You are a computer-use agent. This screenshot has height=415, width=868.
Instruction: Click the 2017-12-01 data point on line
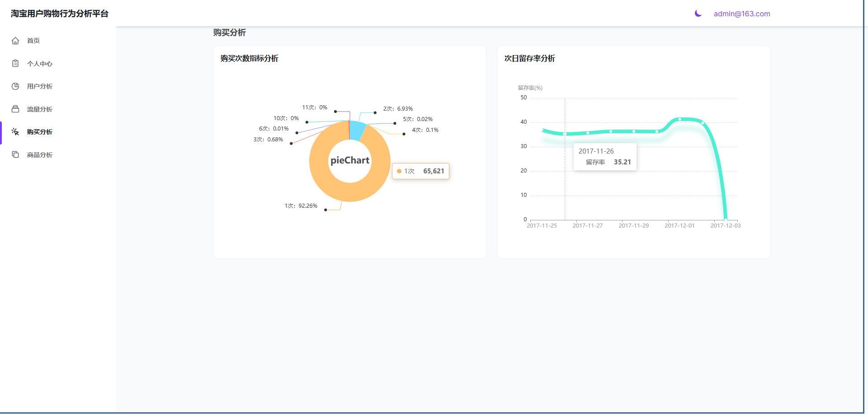pos(679,119)
